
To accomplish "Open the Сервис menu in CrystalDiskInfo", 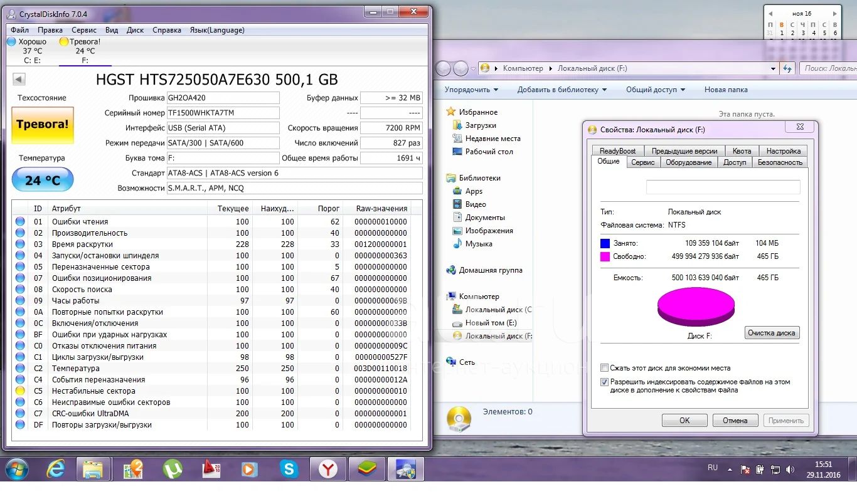I will 84,29.
